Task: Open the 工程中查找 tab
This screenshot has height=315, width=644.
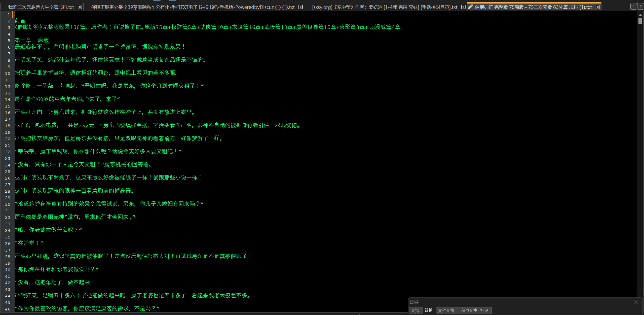Action: click(x=467, y=310)
